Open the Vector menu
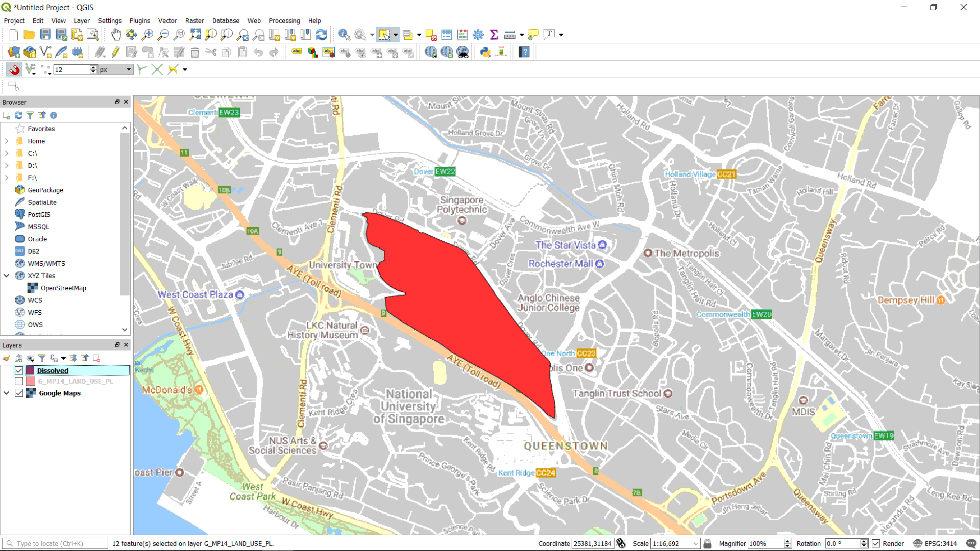980x551 pixels. coord(167,21)
